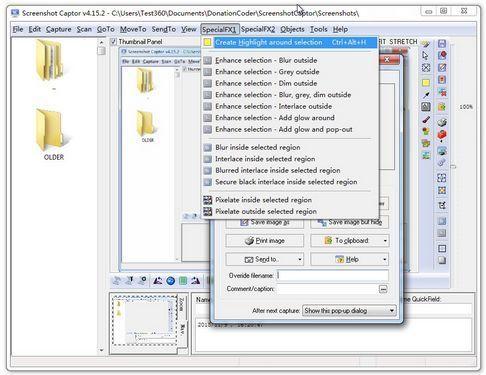
Task: Click the blue globe icon in bottom toolbar
Action: pyautogui.click(x=170, y=281)
